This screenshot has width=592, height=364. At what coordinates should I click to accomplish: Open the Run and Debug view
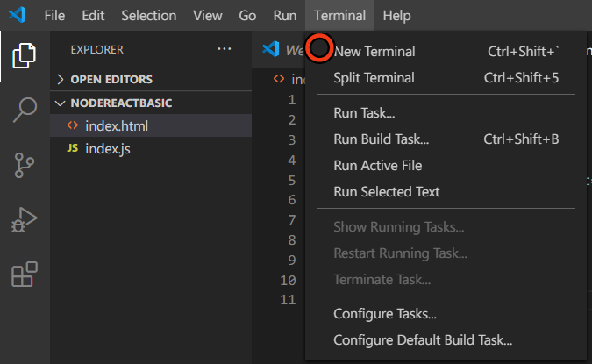pyautogui.click(x=24, y=220)
